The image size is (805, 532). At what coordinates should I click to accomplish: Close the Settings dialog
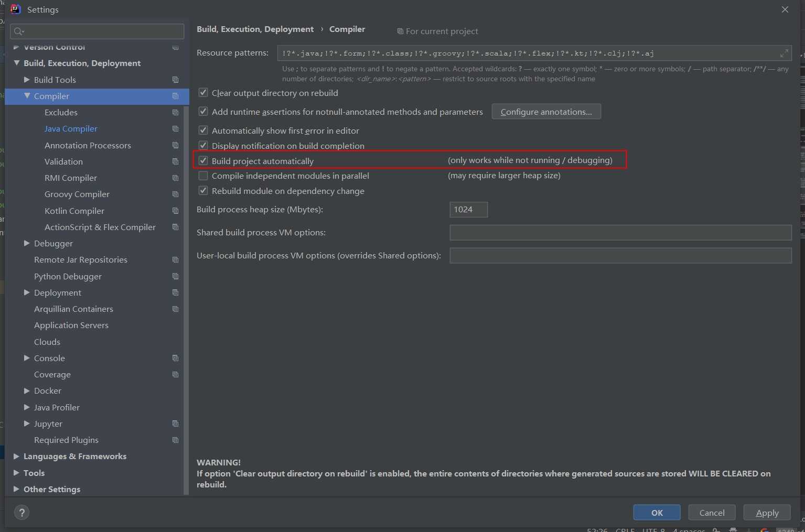coord(785,9)
